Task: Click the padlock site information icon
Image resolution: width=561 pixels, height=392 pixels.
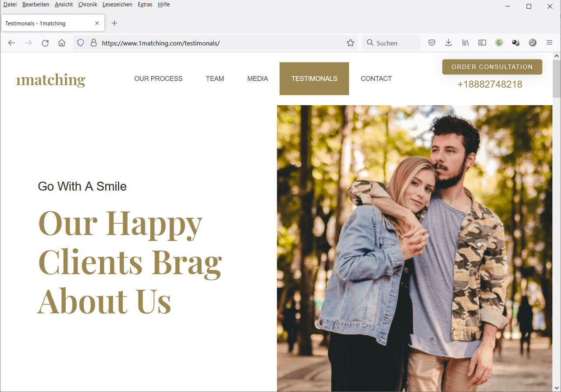Action: [x=93, y=43]
